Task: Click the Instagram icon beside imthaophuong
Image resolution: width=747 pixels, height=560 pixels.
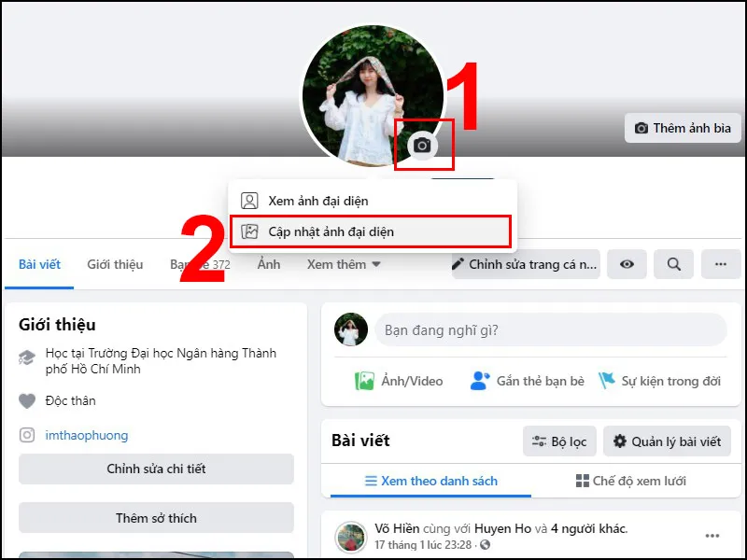Action: pyautogui.click(x=27, y=435)
